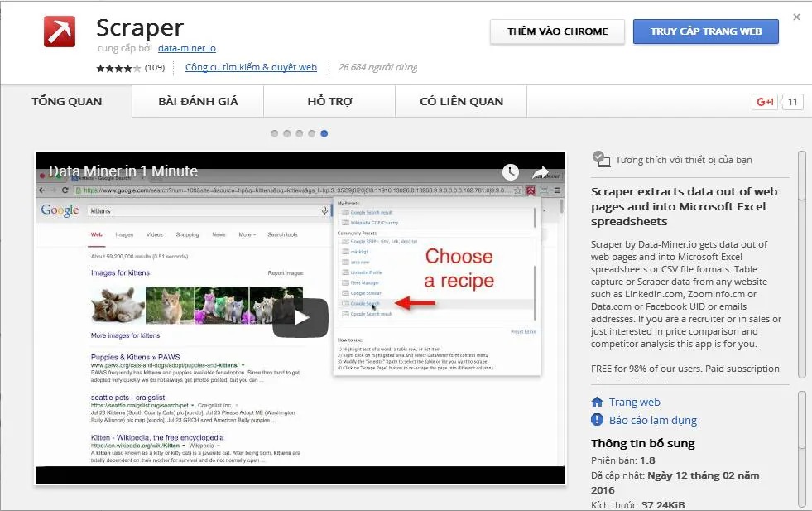Click the Scraper red pickaxe logo
812x511 pixels.
click(x=60, y=31)
